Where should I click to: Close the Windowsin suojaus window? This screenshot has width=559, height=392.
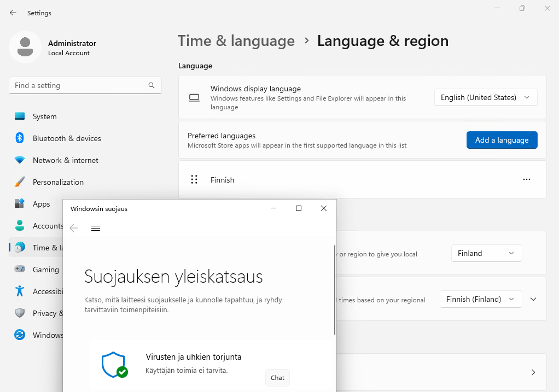point(324,208)
